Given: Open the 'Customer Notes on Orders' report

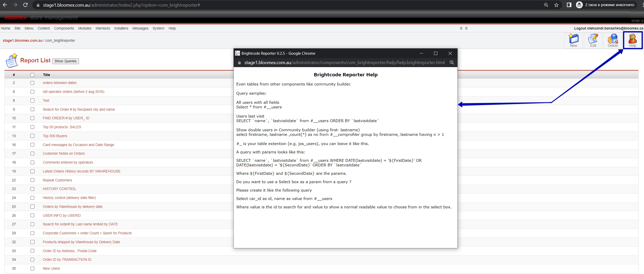Looking at the screenshot, I should point(64,153).
